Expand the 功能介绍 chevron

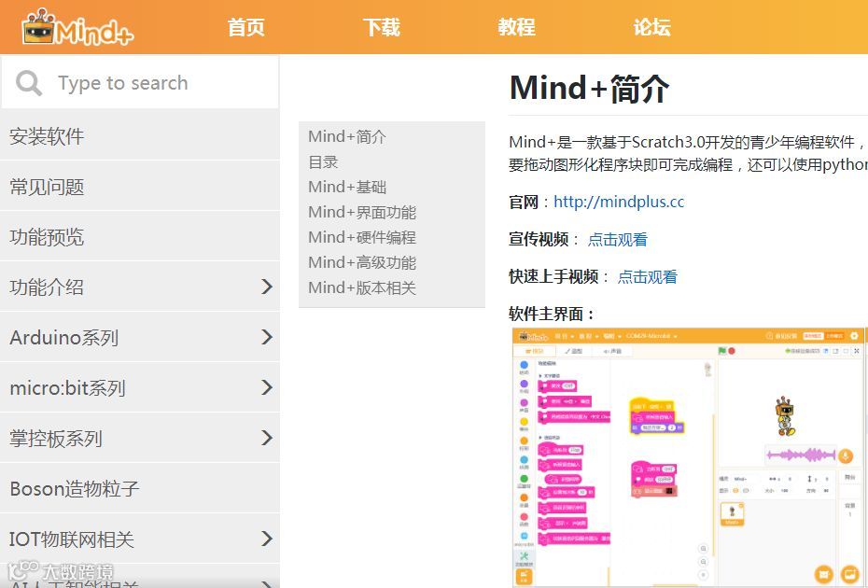(x=267, y=287)
